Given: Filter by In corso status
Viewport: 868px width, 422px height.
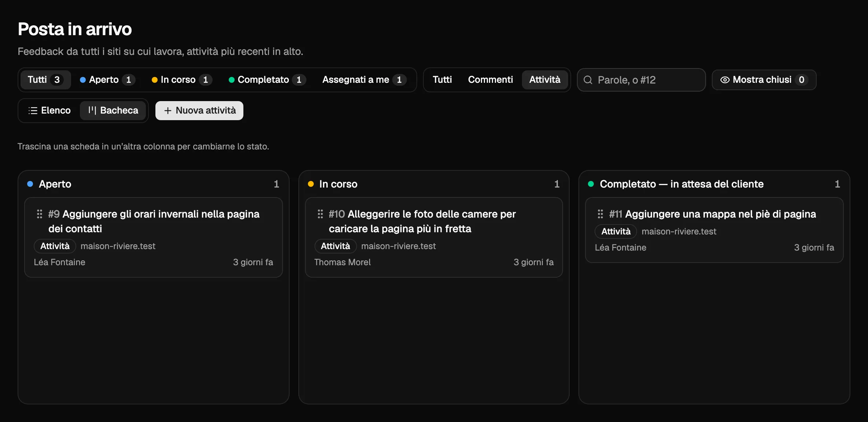Looking at the screenshot, I should [181, 80].
